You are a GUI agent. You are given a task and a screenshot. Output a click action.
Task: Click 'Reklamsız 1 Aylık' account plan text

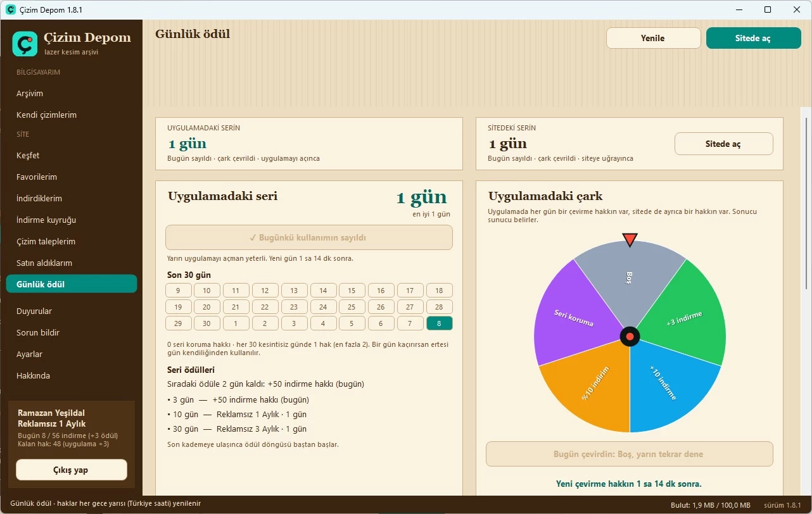(52, 424)
